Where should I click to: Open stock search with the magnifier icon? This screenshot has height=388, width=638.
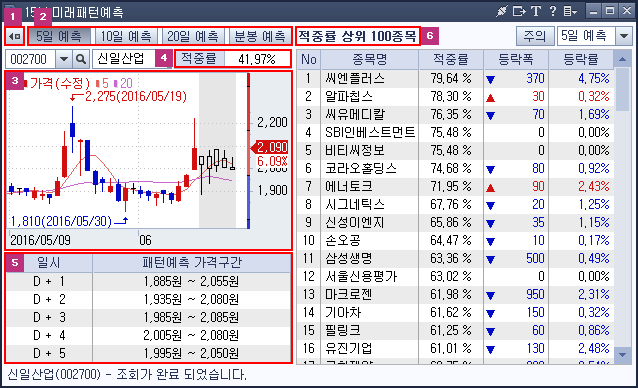pos(81,59)
